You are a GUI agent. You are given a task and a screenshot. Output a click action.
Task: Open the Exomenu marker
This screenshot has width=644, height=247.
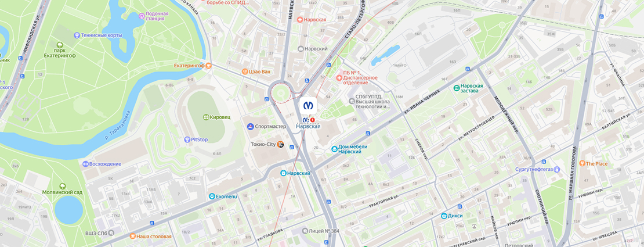click(x=212, y=196)
